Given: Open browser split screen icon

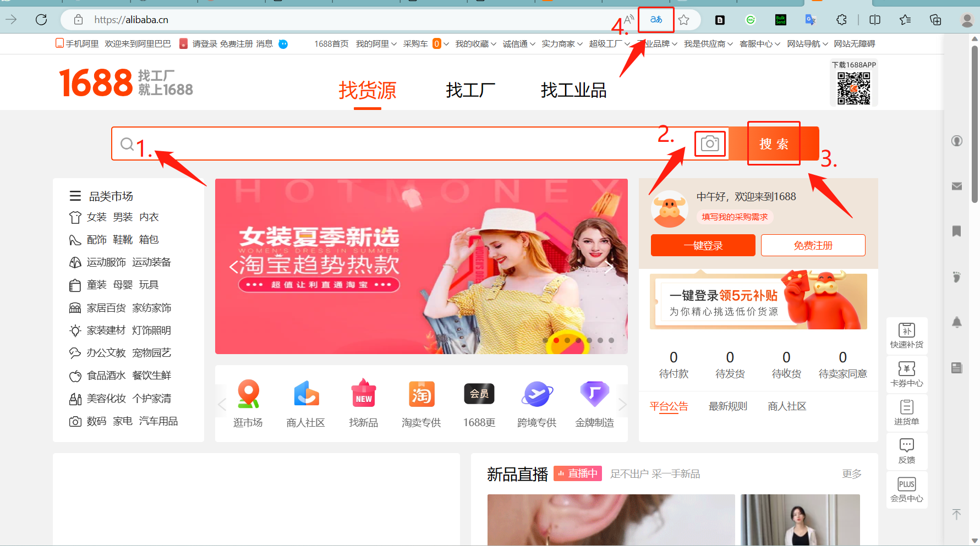Looking at the screenshot, I should (875, 20).
